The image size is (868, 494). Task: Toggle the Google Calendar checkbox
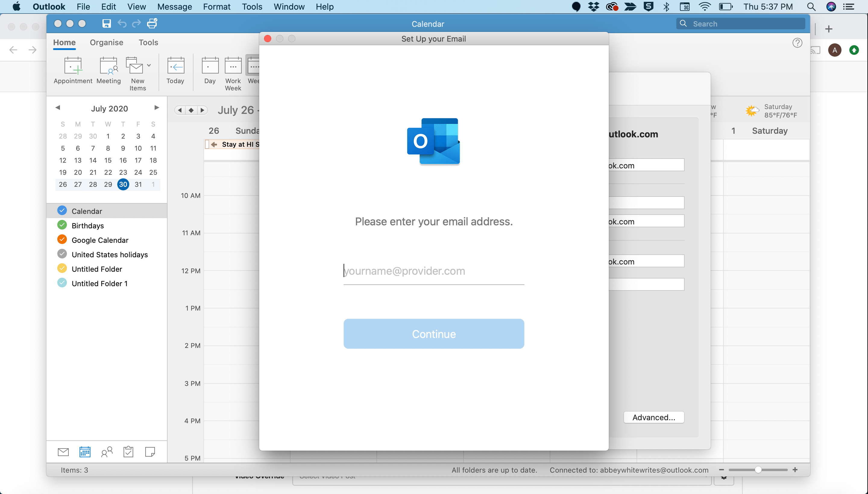(62, 239)
